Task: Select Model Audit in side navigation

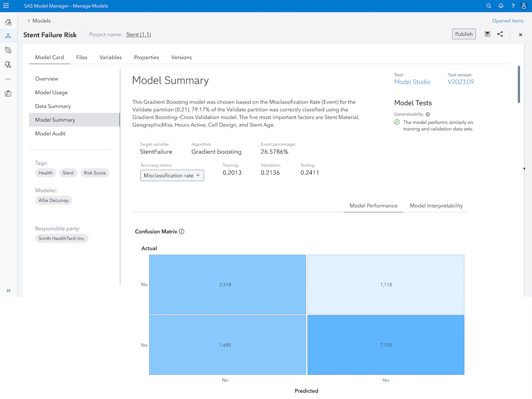Action: pyautogui.click(x=50, y=133)
